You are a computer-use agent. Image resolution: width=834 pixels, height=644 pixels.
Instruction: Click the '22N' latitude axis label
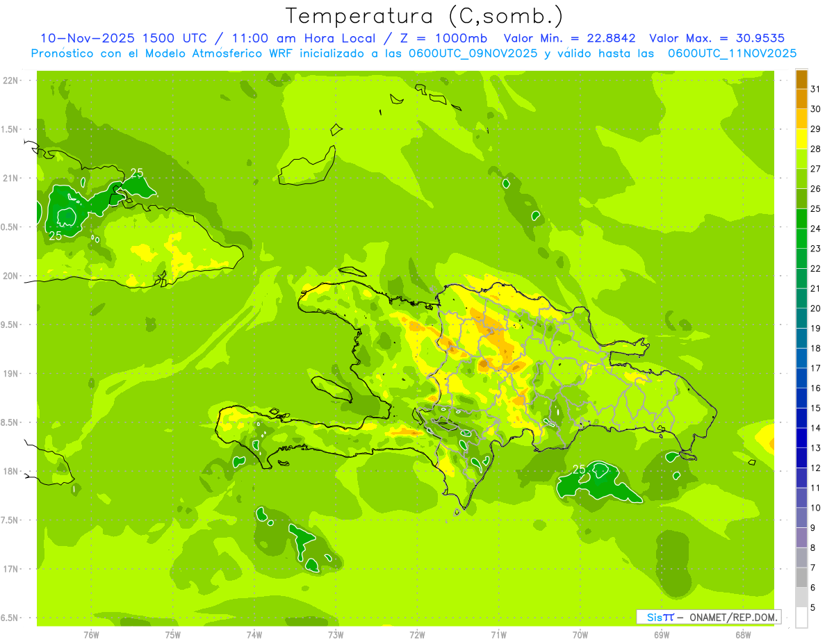coord(11,80)
